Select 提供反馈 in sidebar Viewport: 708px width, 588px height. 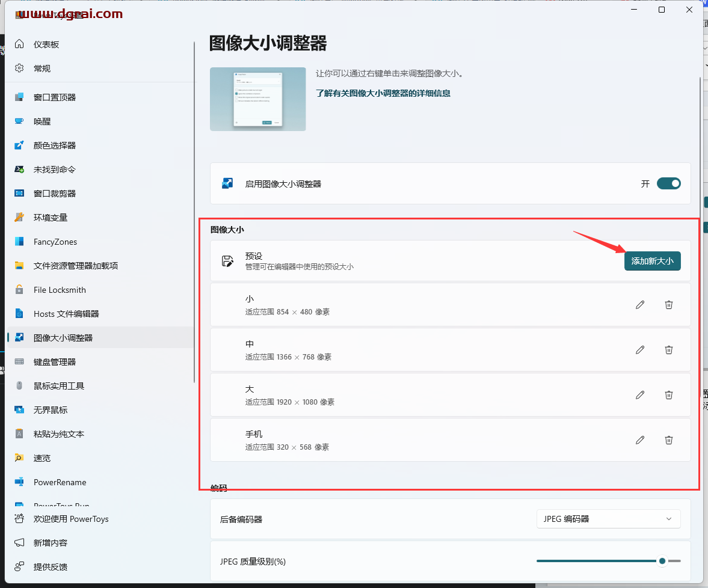click(100, 567)
